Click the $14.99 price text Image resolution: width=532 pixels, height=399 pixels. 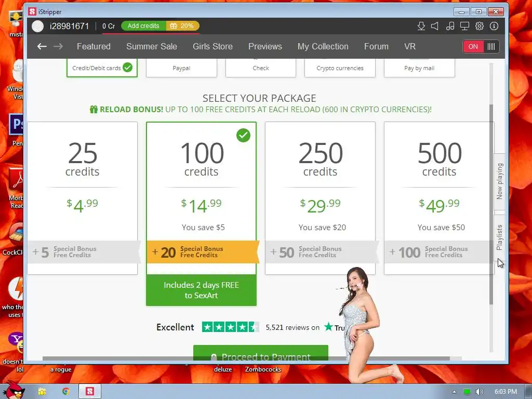click(201, 205)
